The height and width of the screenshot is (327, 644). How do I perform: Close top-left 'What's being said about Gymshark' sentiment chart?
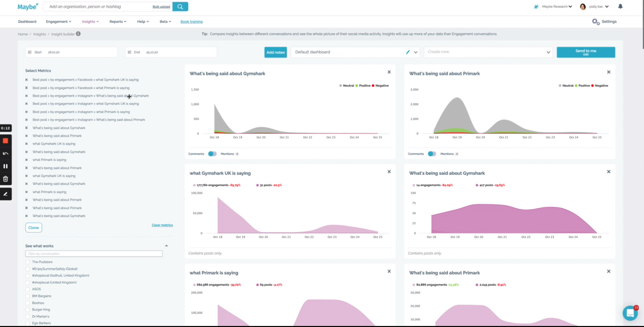(x=389, y=72)
